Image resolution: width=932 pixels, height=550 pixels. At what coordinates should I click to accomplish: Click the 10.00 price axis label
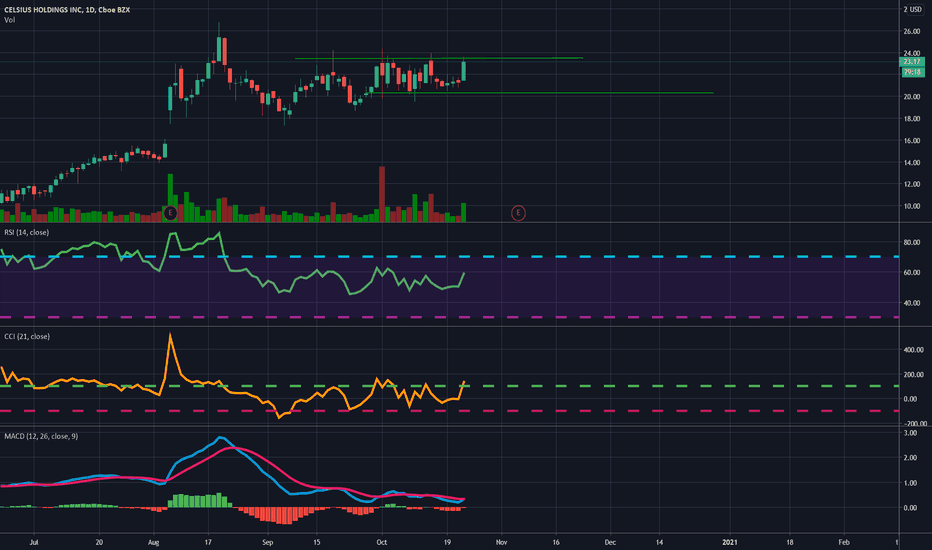click(x=912, y=206)
